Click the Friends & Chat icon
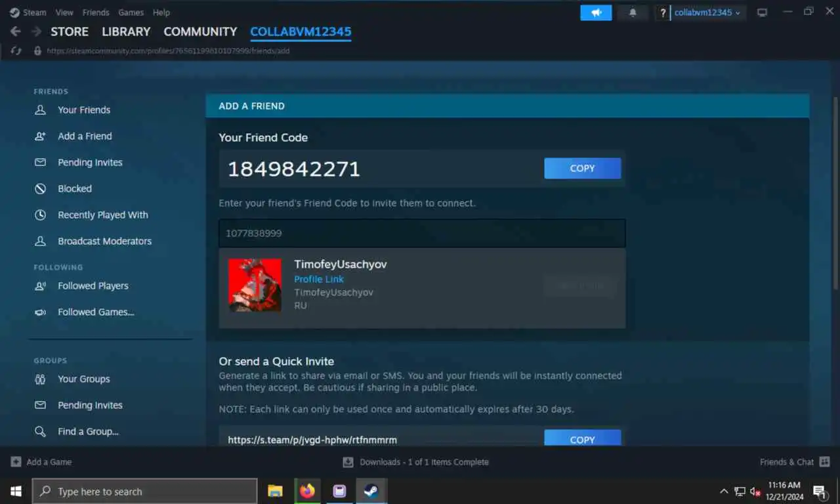Screen dimensions: 840x504 point(825,462)
